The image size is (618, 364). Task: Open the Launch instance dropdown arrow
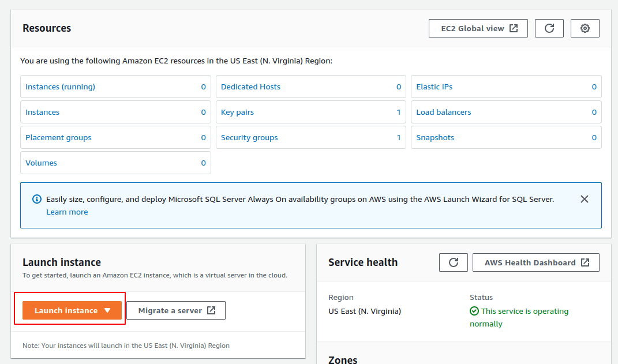[107, 310]
